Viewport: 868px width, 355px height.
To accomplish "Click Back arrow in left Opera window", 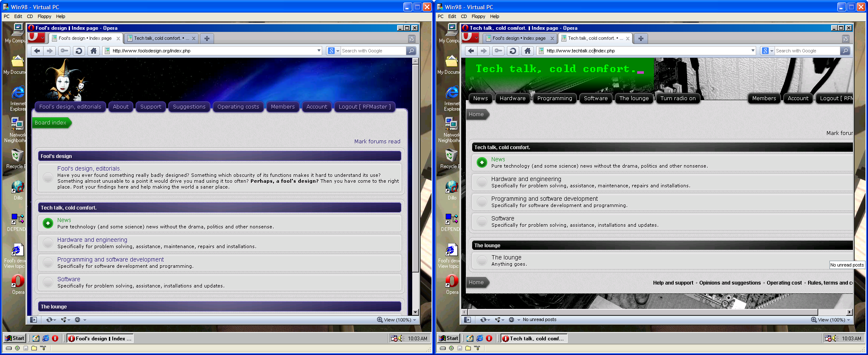I will pyautogui.click(x=37, y=51).
